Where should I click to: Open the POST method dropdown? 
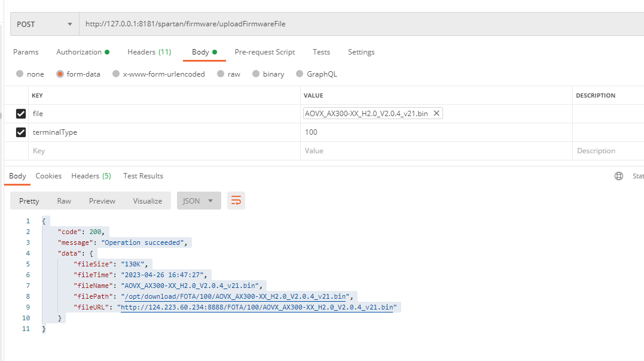click(x=45, y=25)
